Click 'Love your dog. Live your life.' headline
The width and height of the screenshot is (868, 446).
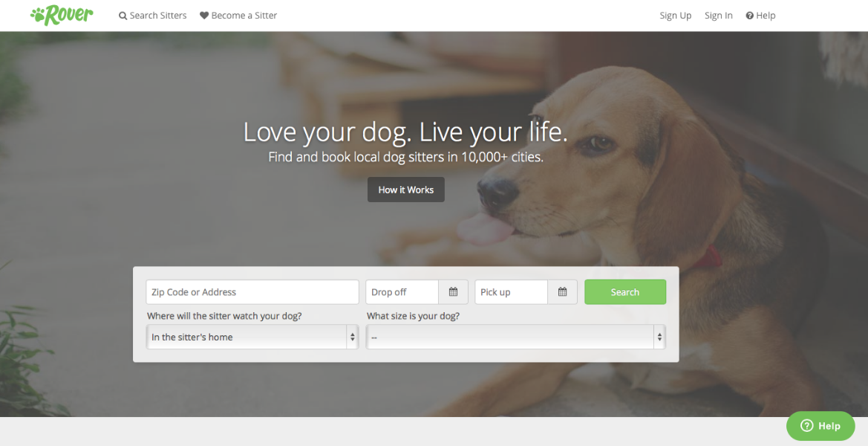pos(405,132)
